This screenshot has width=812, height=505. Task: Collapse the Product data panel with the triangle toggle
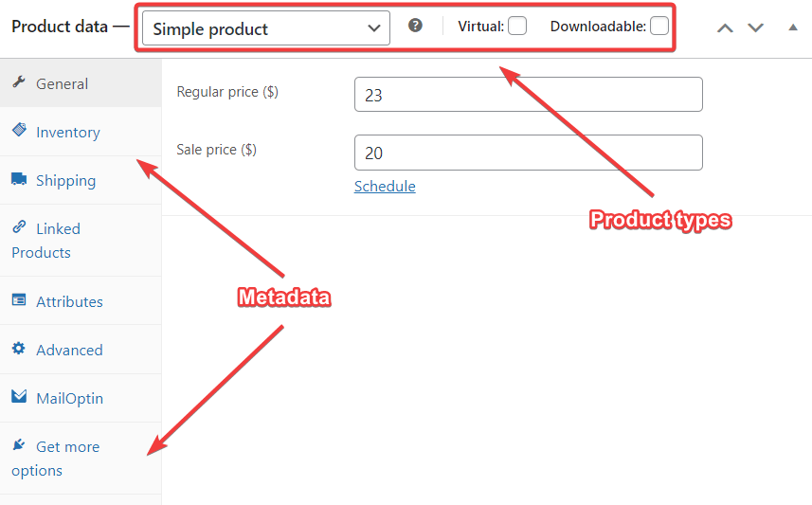(x=793, y=27)
